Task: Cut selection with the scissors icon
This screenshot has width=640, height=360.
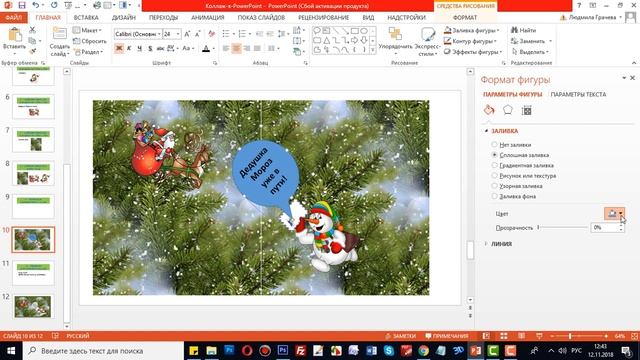Action: 32,30
